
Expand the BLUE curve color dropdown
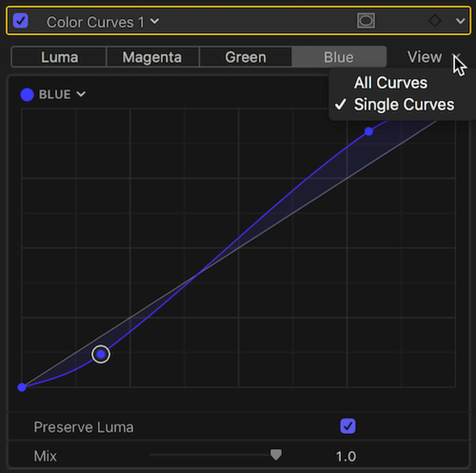coord(81,94)
